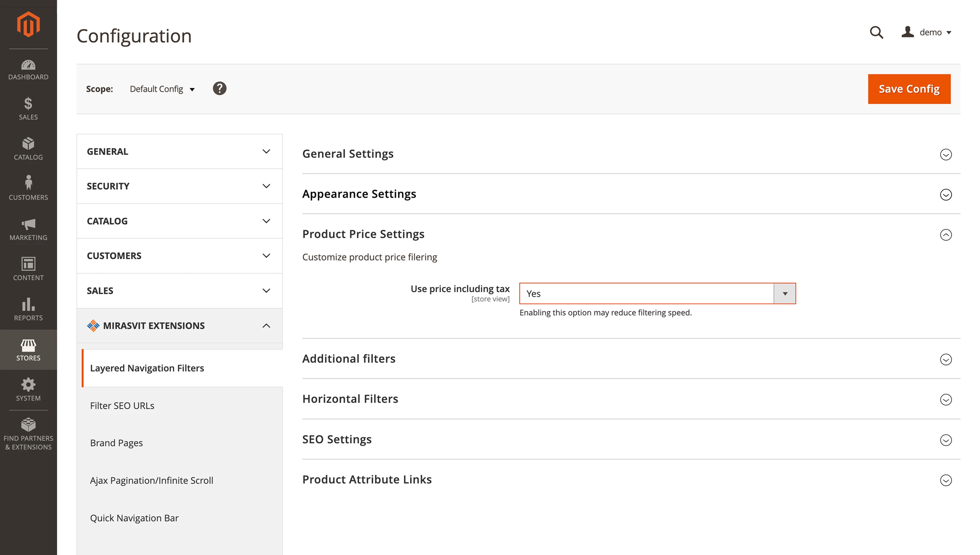
Task: Select the Content icon in the sidebar
Action: tap(28, 269)
